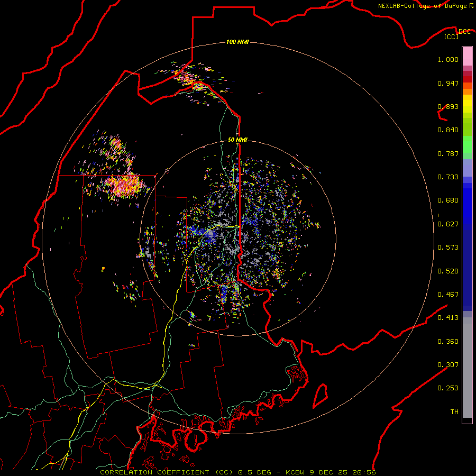The width and height of the screenshot is (476, 476).
Task: Click the 100 NMI range ring label
Action: click(x=237, y=42)
